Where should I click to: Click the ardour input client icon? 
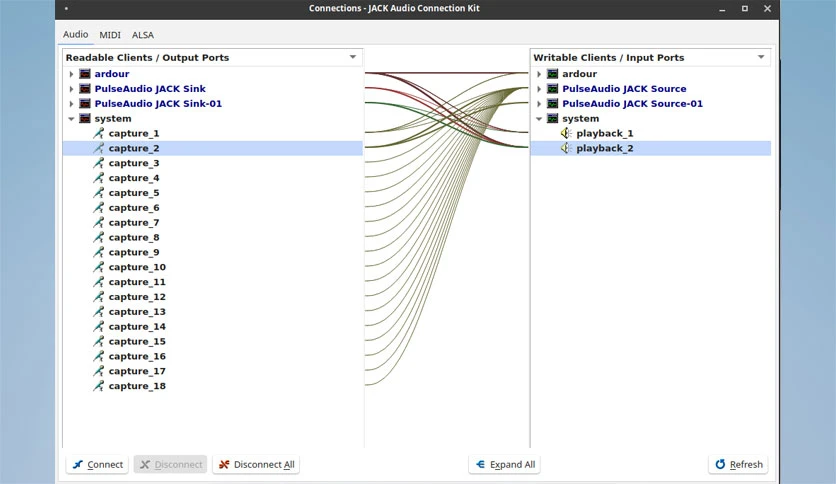click(x=553, y=74)
